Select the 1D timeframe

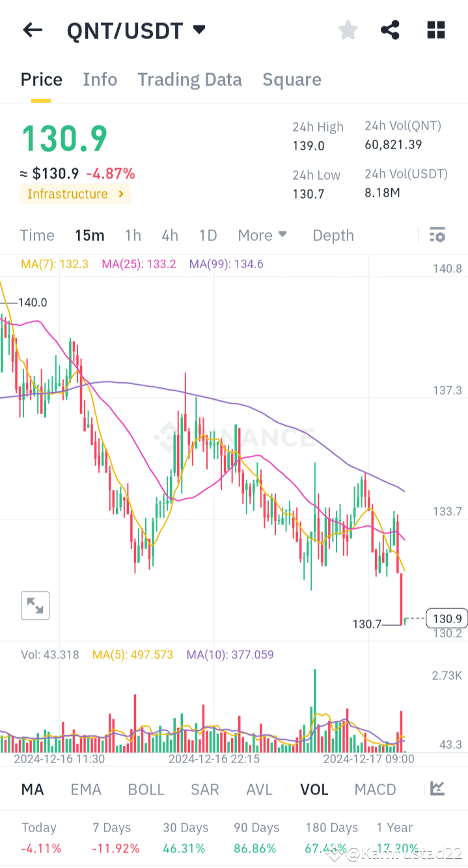(x=208, y=234)
